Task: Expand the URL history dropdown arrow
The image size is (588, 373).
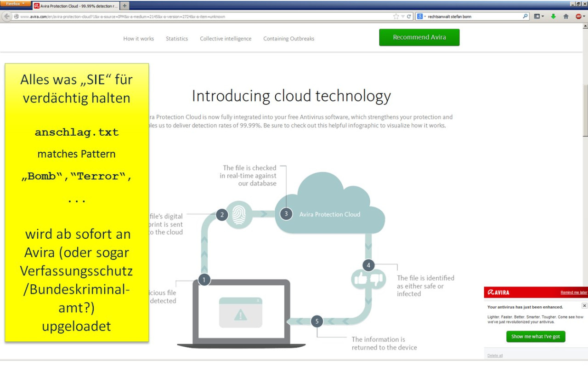Action: point(403,16)
